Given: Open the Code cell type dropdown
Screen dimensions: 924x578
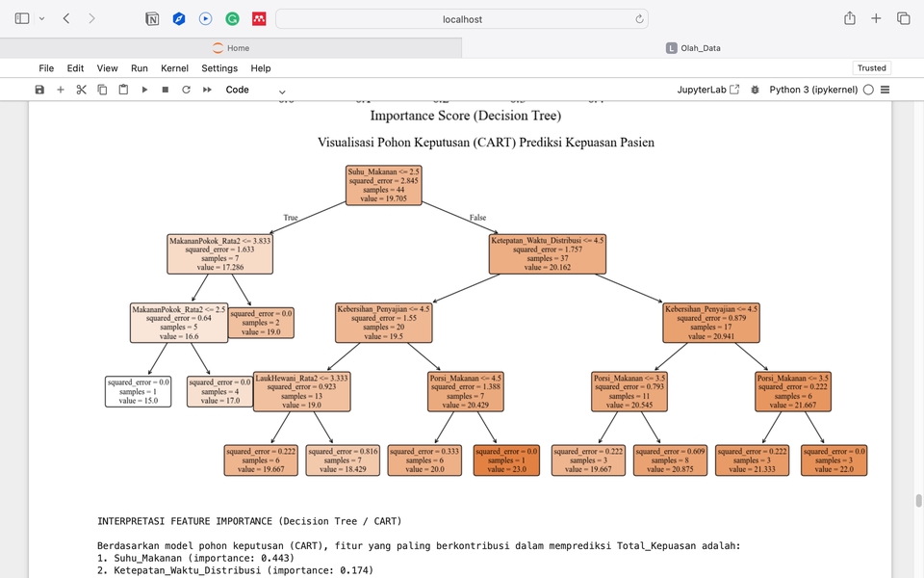Looking at the screenshot, I should tap(255, 90).
